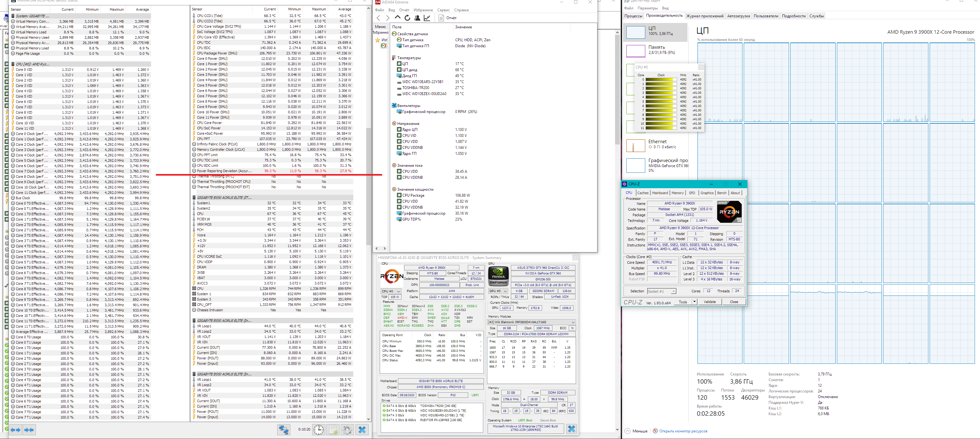Click AIDA64 refresh toolbar icon
The height and width of the screenshot is (439, 980).
407,18
